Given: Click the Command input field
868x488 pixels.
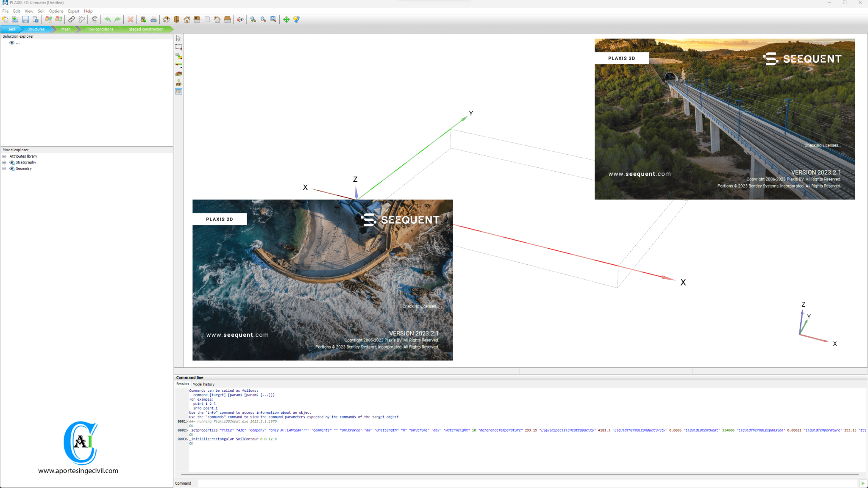Looking at the screenshot, I should click(x=526, y=483).
